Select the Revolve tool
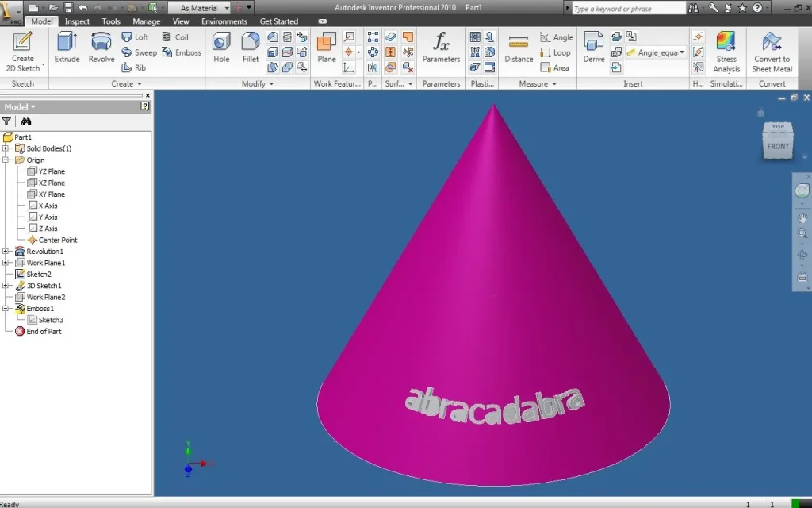 (x=101, y=47)
